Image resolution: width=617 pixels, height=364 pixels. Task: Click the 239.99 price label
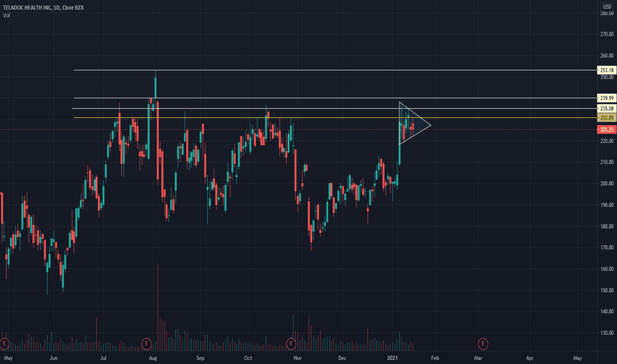tap(607, 98)
